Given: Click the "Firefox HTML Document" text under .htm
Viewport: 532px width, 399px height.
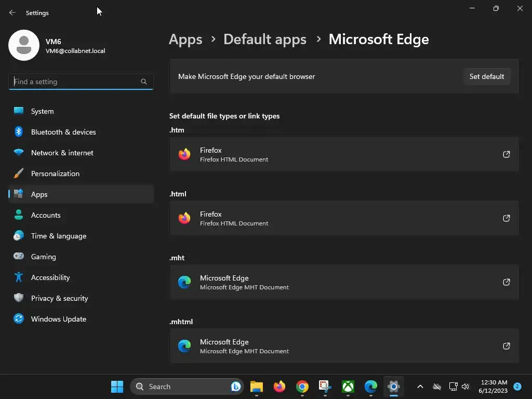Looking at the screenshot, I should point(234,159).
